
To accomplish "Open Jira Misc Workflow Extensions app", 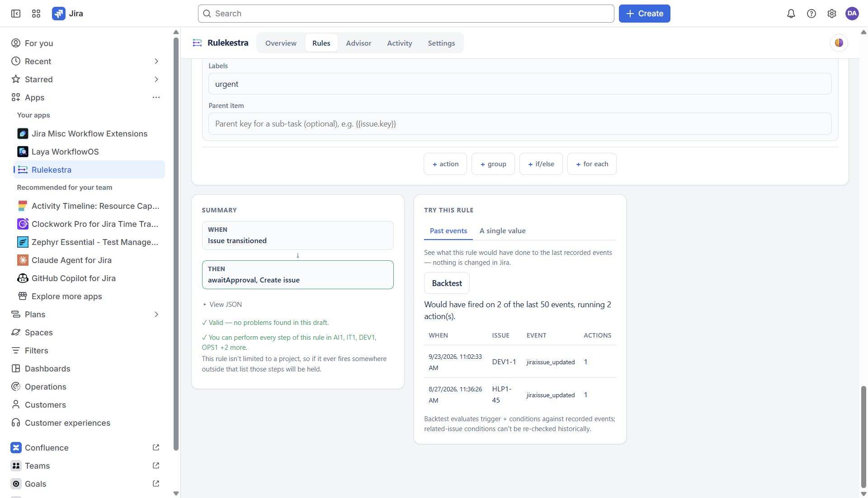I will coord(89,134).
